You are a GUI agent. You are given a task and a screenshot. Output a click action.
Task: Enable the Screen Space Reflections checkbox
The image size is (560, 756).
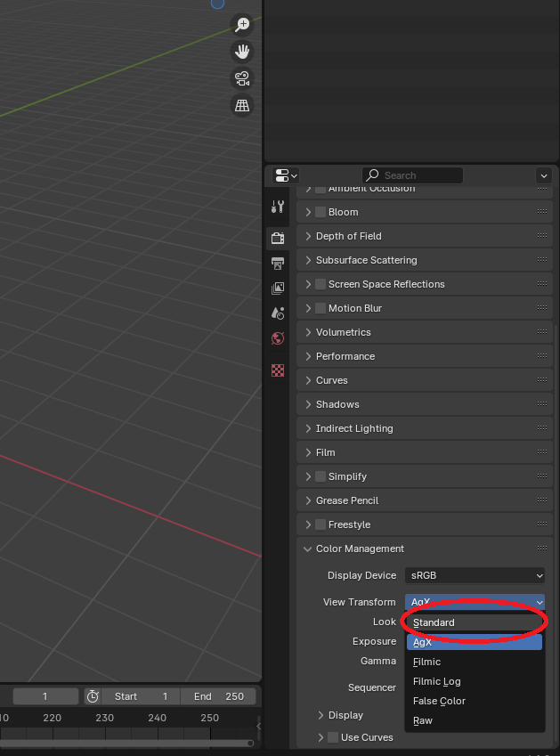tap(321, 284)
